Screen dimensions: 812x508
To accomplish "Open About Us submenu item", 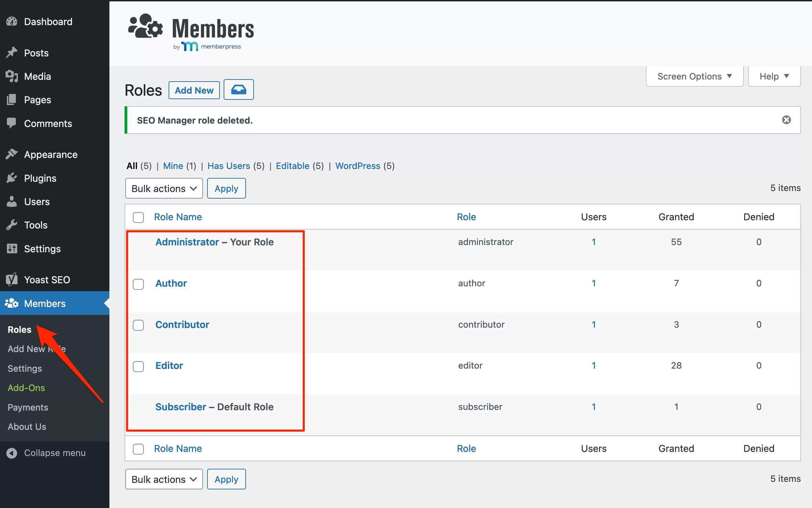I will click(x=27, y=426).
